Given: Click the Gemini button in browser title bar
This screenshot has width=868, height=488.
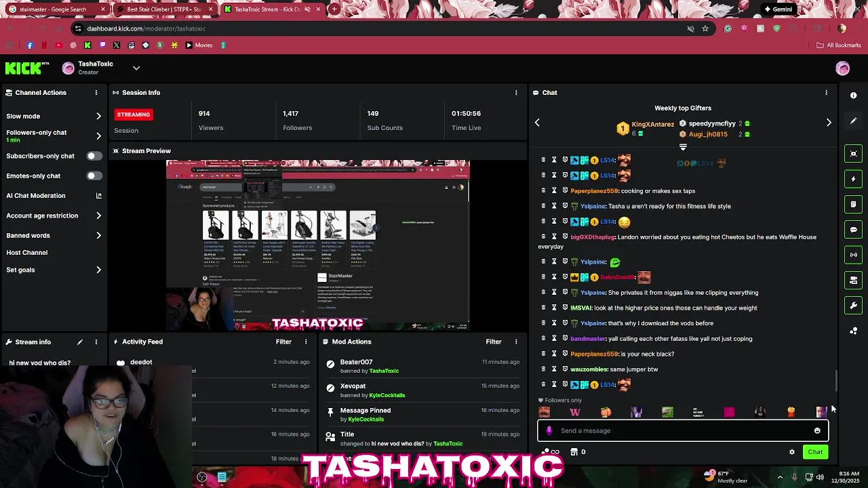Looking at the screenshot, I should point(778,9).
